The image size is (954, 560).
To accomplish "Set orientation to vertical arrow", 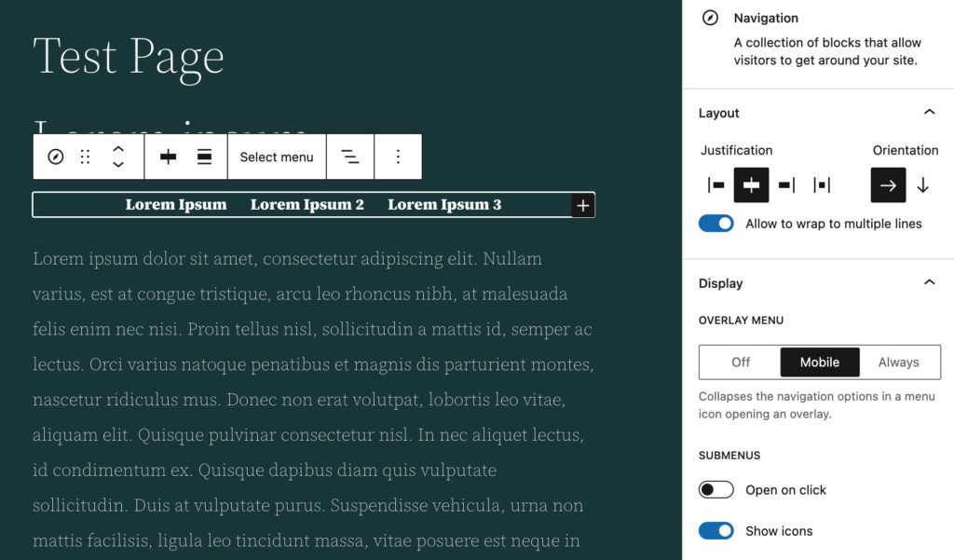I will coord(923,184).
